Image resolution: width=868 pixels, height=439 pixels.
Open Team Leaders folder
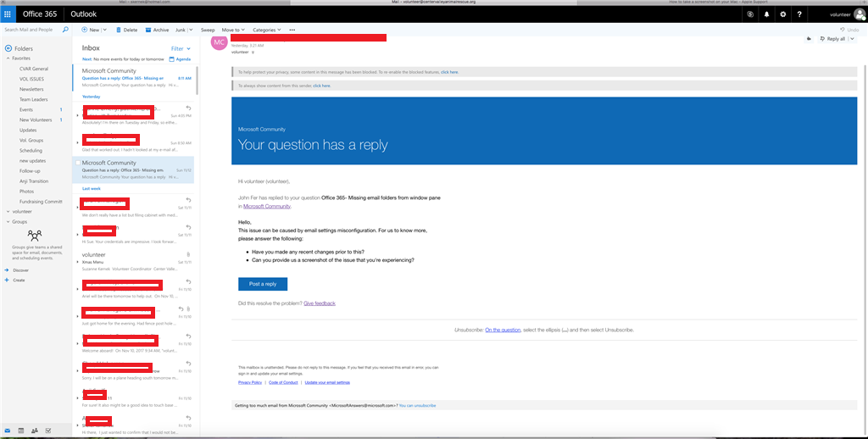34,100
